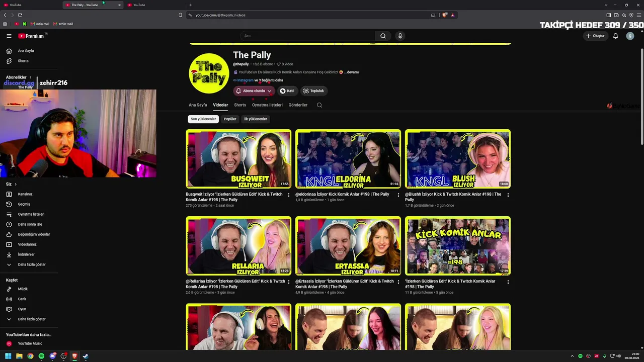Show hidden system tray icons
Screen dimensions: 644x362
[x=572, y=356]
